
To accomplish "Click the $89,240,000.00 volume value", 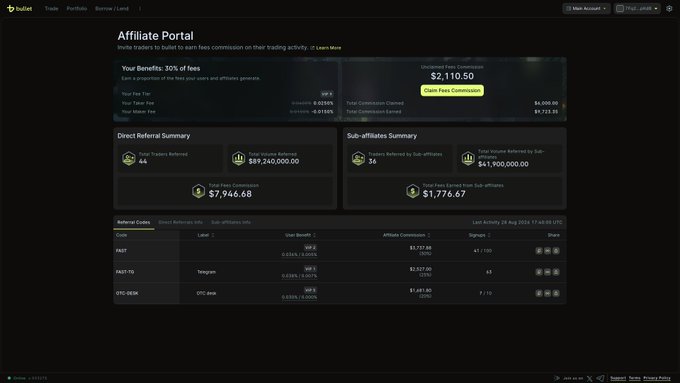I will [274, 161].
